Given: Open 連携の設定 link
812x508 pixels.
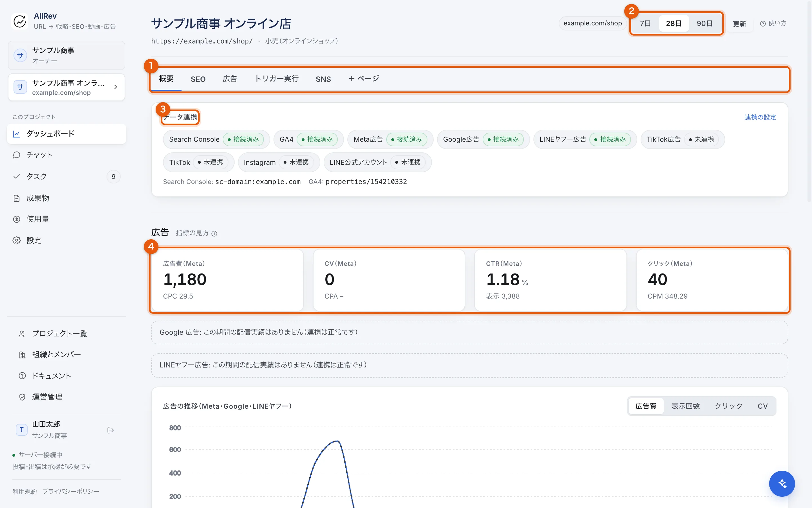Looking at the screenshot, I should pos(760,117).
